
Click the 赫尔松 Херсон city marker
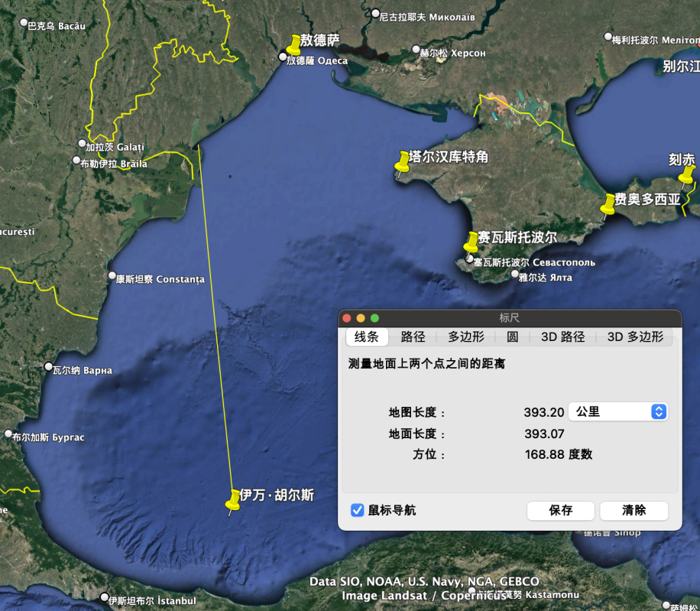coord(416,49)
